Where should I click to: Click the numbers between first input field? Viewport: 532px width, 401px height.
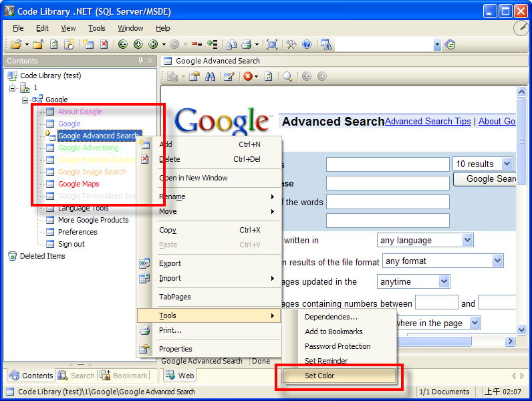click(436, 302)
